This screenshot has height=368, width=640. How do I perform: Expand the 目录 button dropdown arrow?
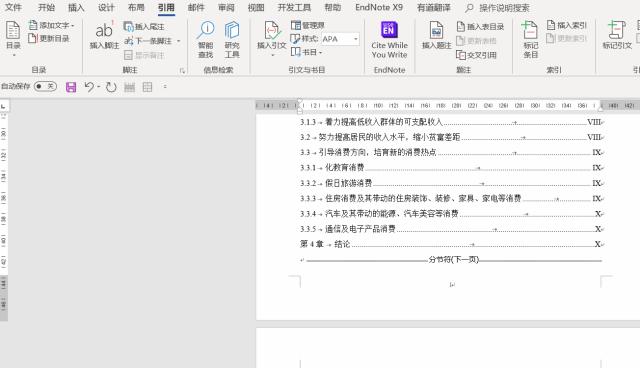coord(13,54)
